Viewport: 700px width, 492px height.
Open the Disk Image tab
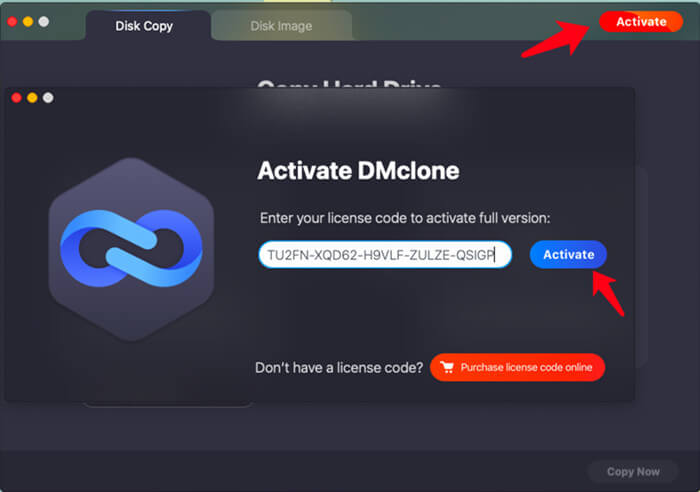pyautogui.click(x=281, y=26)
